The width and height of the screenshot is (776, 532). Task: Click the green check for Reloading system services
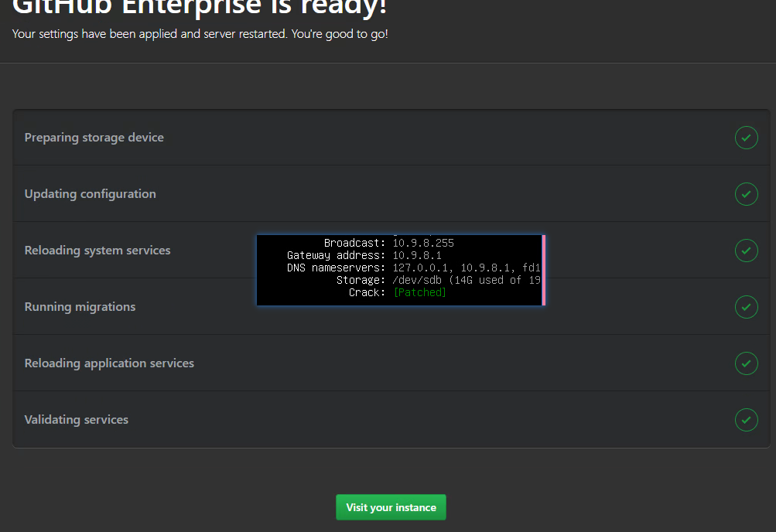point(745,250)
